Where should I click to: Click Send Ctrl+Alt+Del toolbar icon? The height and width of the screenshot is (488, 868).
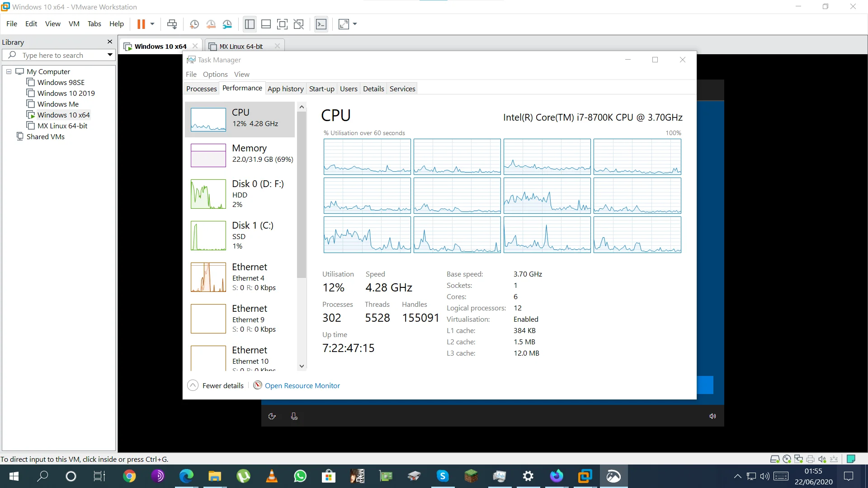172,24
